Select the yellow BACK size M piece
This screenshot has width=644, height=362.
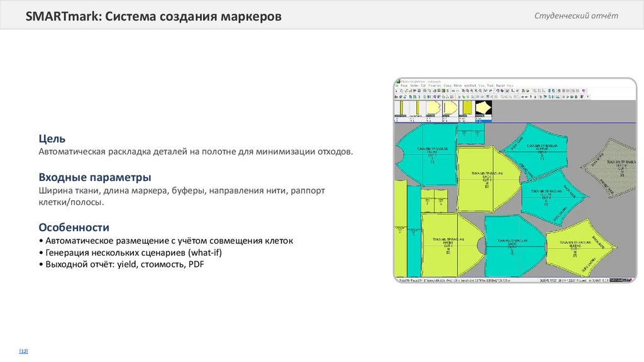coord(487,180)
